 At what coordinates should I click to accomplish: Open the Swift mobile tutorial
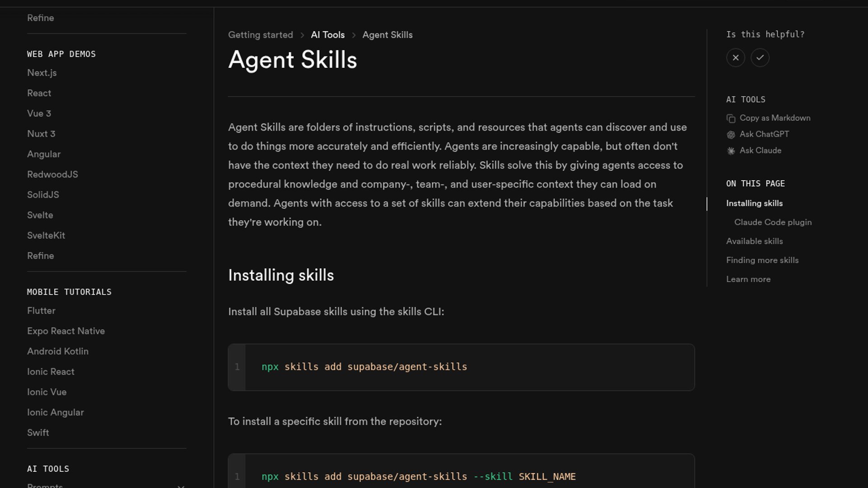(38, 433)
